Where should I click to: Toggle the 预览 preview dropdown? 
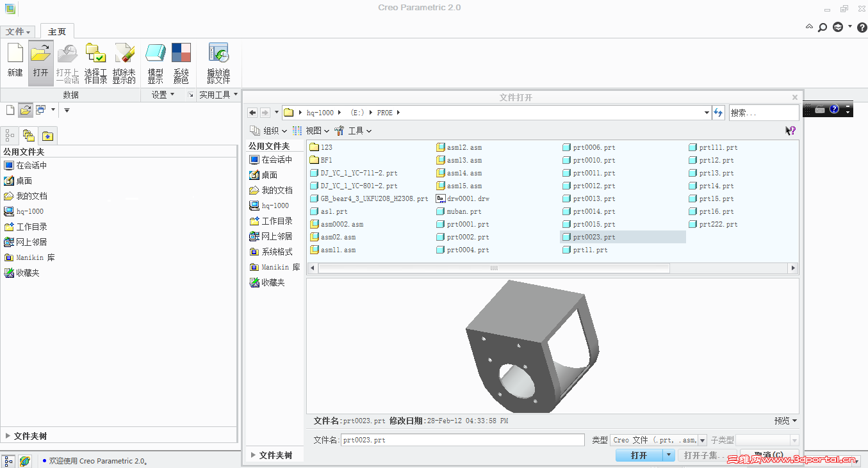(785, 421)
